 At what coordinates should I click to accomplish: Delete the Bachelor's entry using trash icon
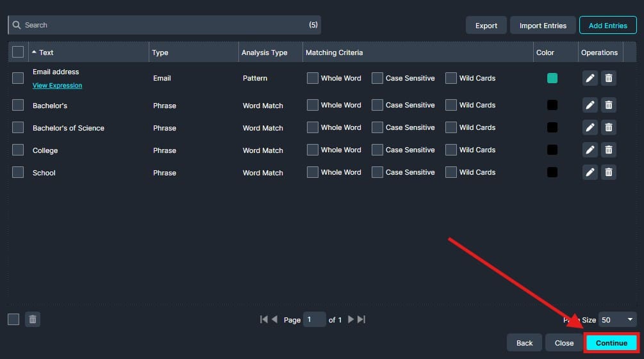(609, 105)
